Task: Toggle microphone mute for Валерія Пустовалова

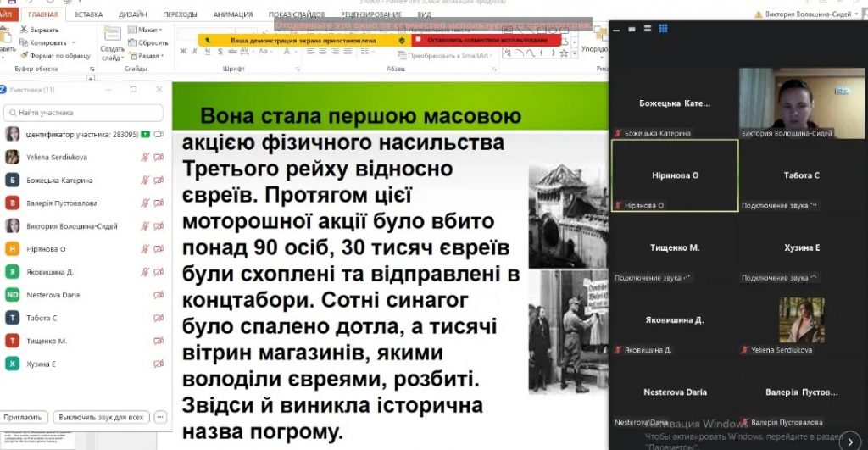Action: (145, 203)
